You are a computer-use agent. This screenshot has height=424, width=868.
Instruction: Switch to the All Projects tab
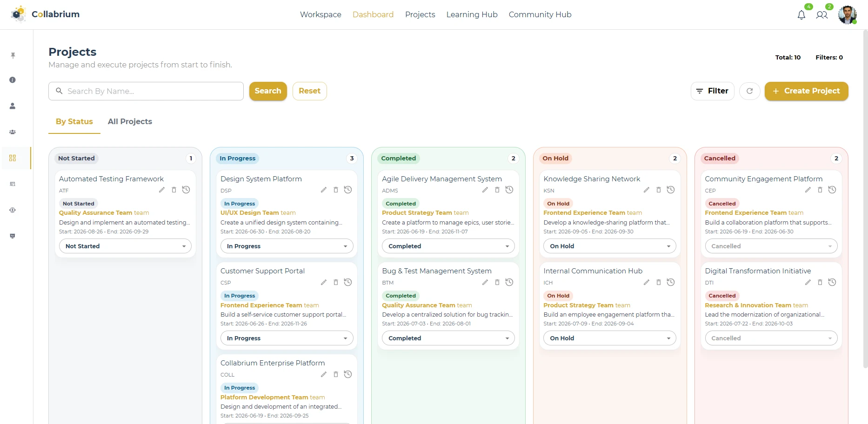[x=130, y=121]
